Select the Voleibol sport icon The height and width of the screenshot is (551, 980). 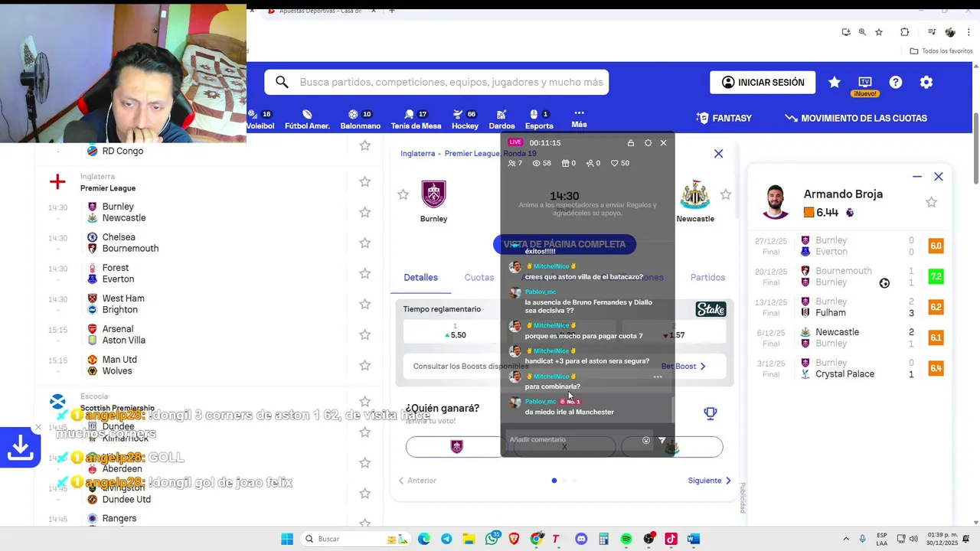coord(260,119)
